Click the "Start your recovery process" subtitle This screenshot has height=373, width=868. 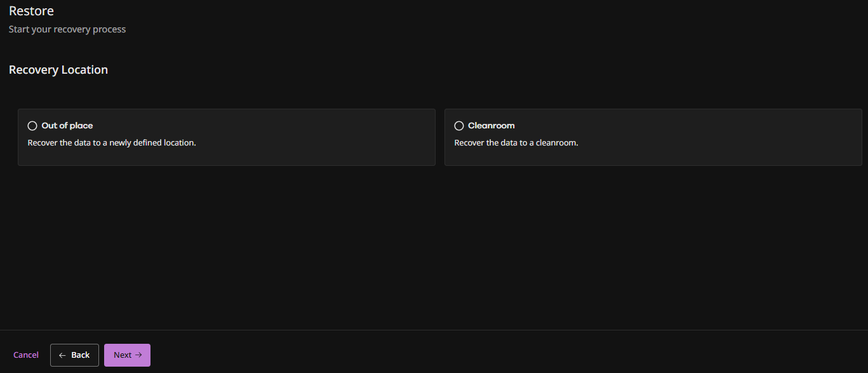67,29
